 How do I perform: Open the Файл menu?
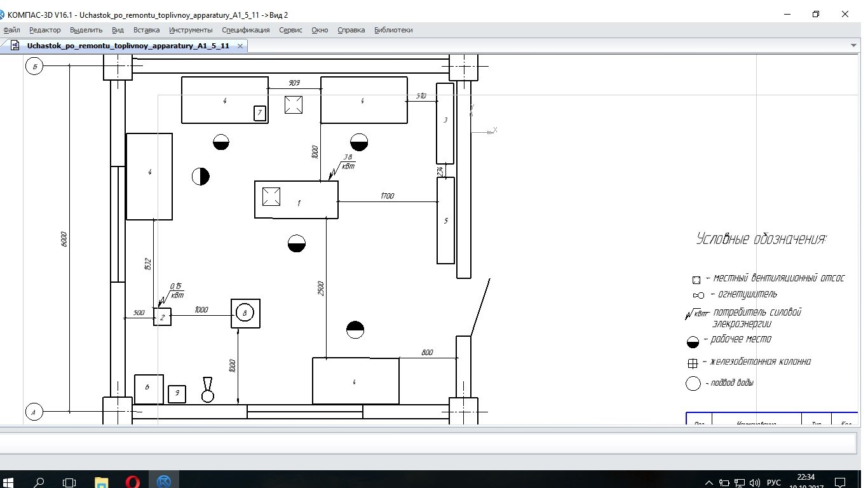(11, 30)
